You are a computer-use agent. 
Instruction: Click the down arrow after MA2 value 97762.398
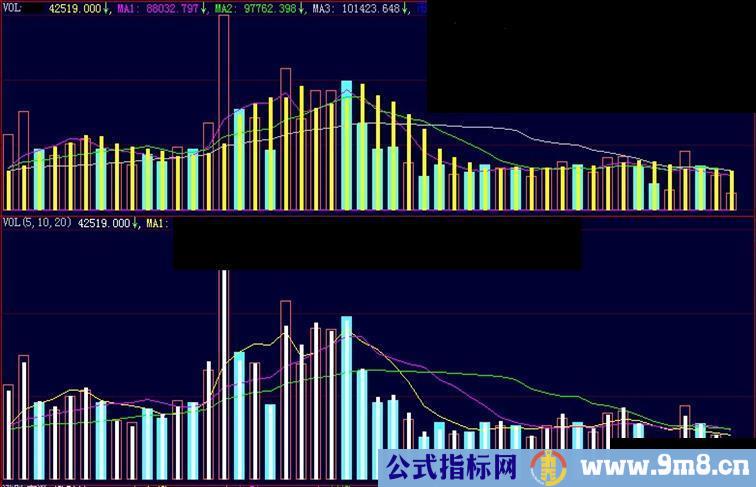(x=302, y=8)
